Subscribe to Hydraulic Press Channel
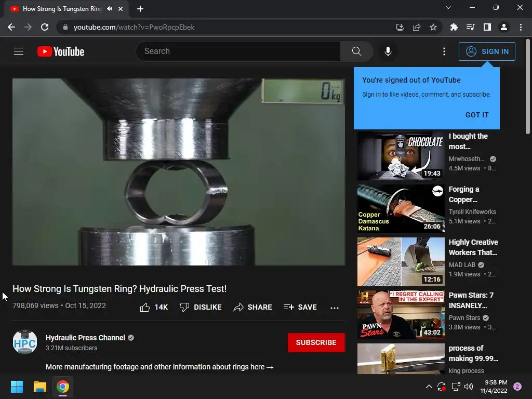 (316, 343)
